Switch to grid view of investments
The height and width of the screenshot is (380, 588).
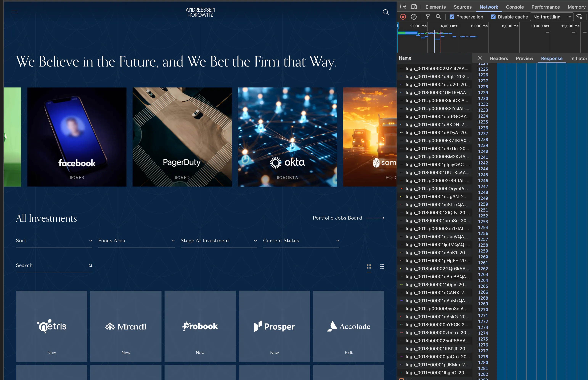369,266
